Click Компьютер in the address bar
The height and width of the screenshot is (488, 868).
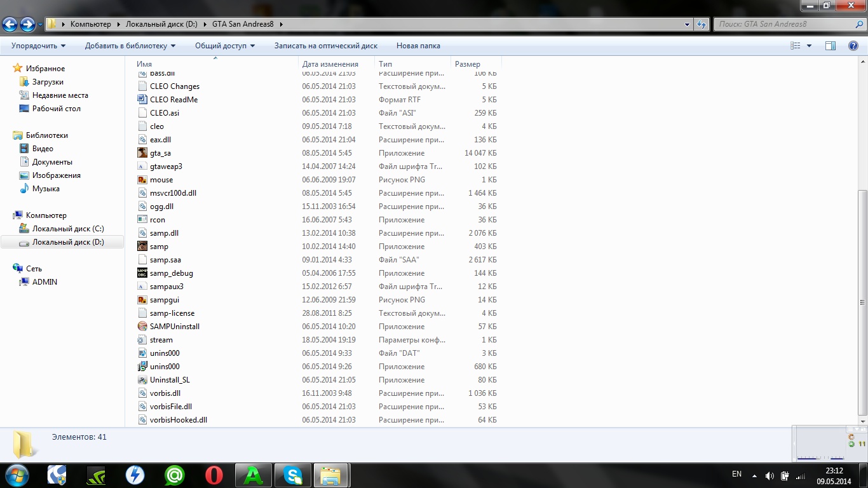point(90,24)
